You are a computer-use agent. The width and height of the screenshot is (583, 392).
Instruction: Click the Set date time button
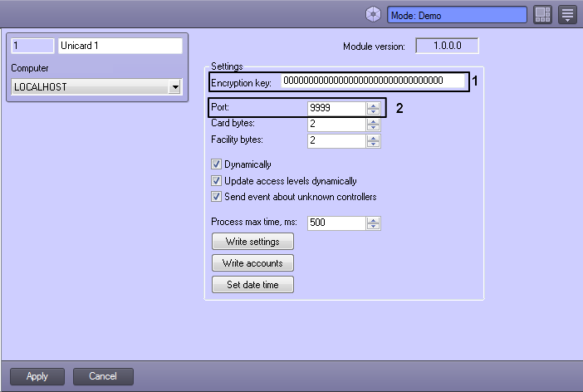[x=252, y=285]
